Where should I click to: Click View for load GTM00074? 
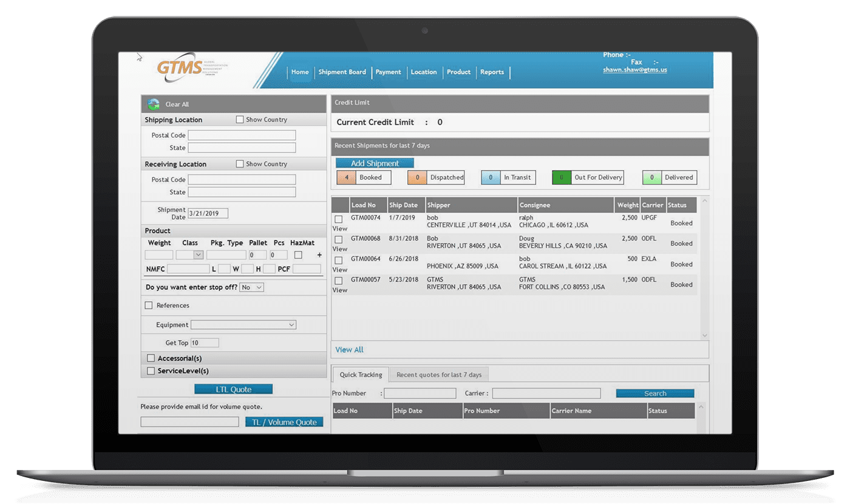[x=340, y=229]
